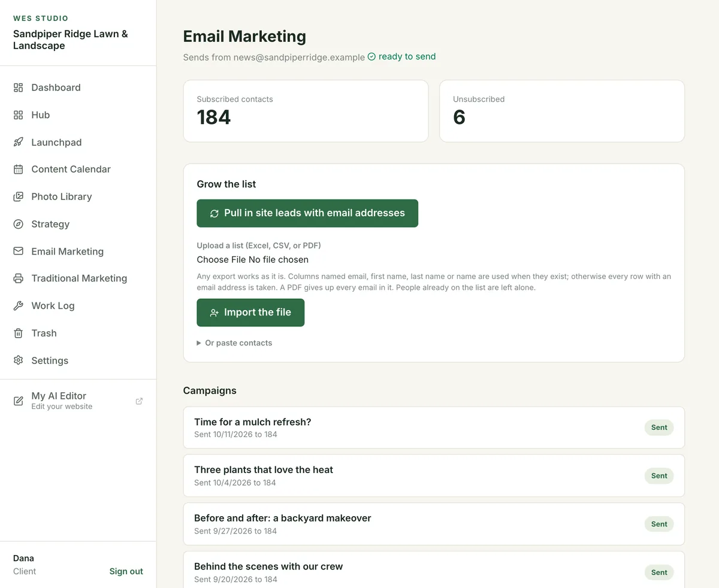Viewport: 719px width, 588px height.
Task: Click the Trash bin icon
Action: click(19, 333)
